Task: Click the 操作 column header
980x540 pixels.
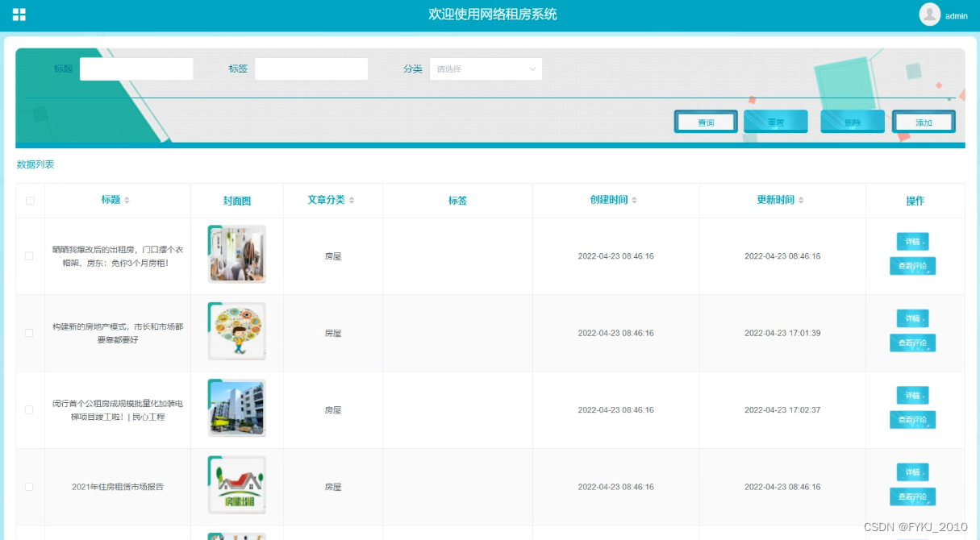Action: tap(915, 201)
